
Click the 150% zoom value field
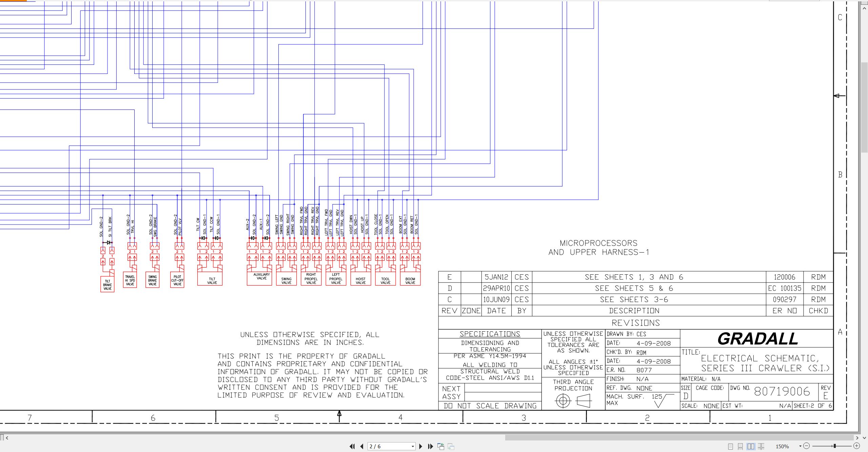click(783, 447)
